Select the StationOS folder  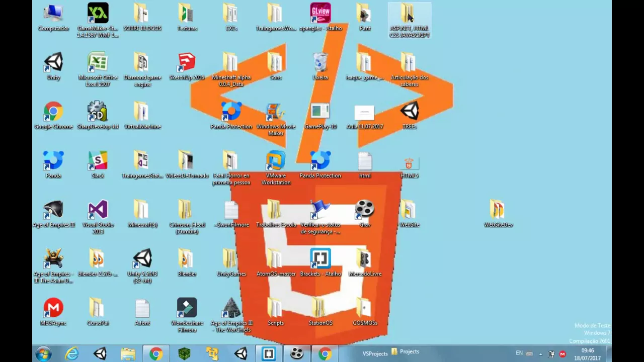(x=320, y=312)
